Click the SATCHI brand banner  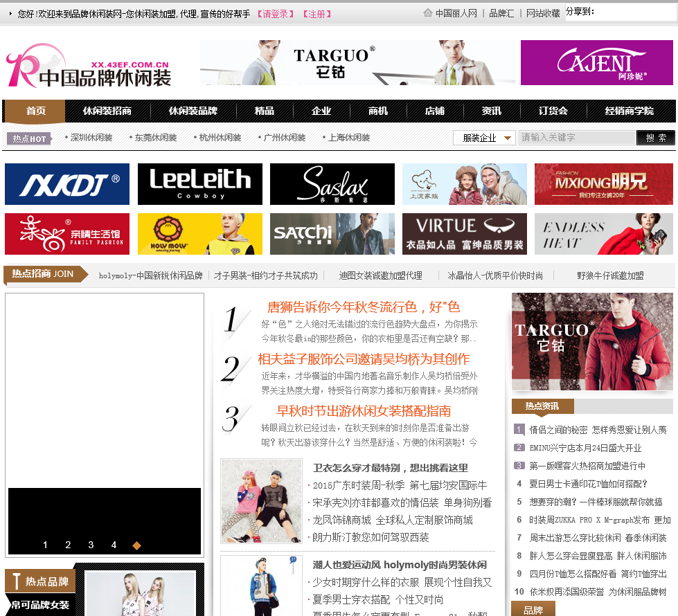coord(332,234)
